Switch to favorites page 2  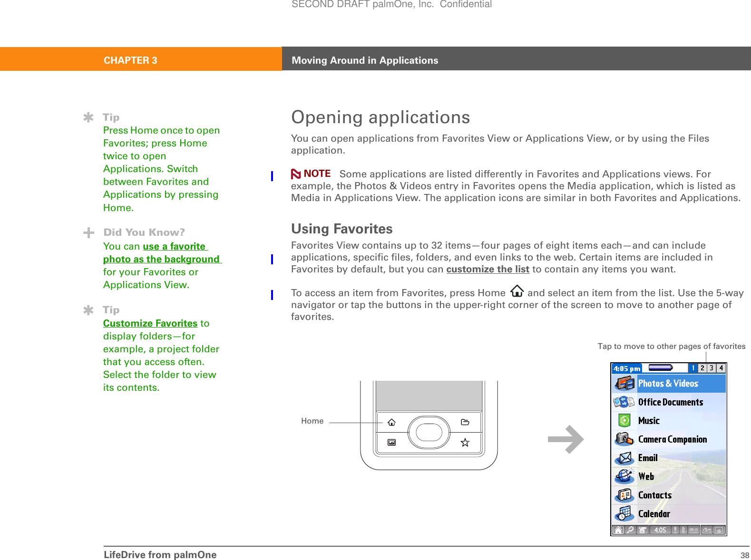702,368
